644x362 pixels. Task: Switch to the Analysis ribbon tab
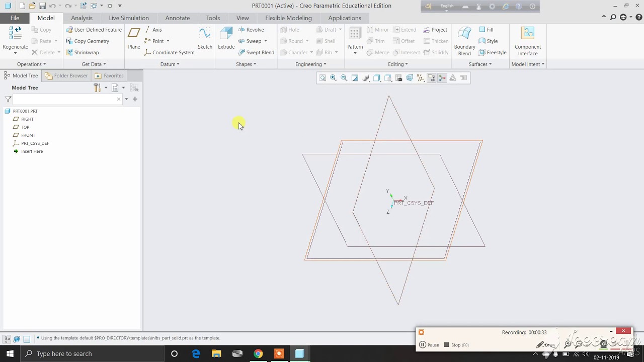[x=82, y=18]
